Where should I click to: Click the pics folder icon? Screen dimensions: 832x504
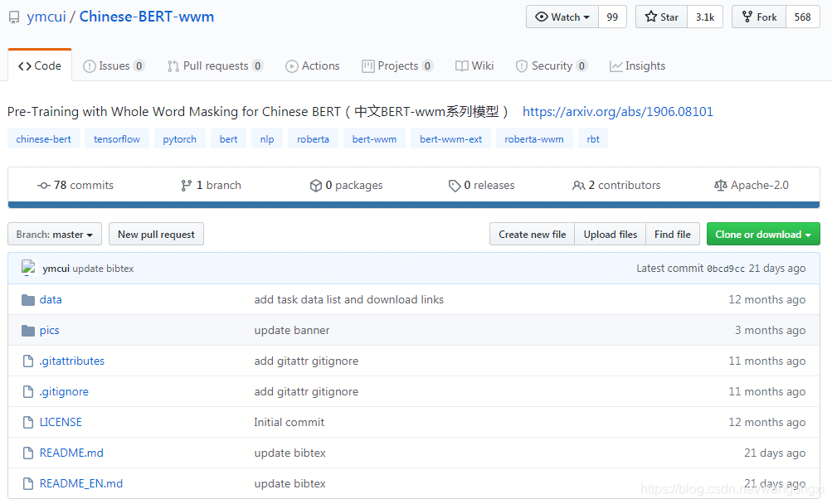28,331
